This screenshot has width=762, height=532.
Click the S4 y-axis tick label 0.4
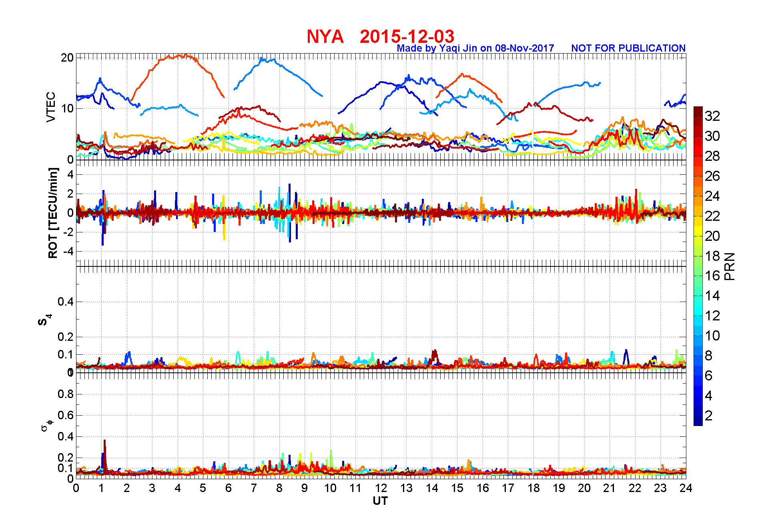point(66,302)
